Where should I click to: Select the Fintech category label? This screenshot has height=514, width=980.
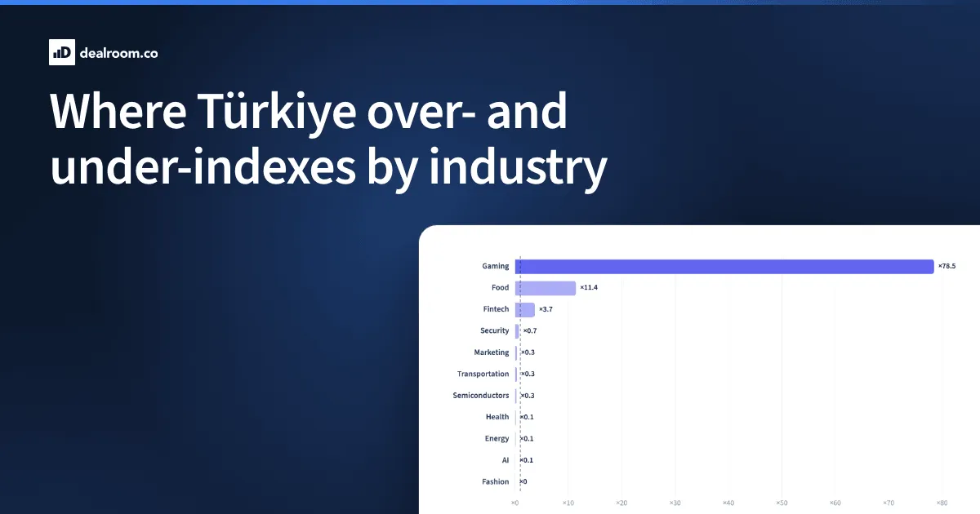pyautogui.click(x=497, y=309)
